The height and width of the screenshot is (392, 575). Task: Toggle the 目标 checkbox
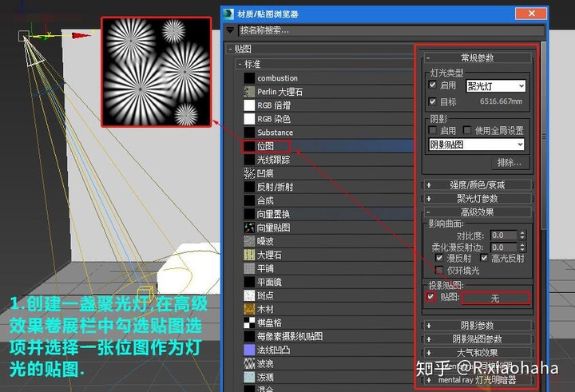coord(433,101)
